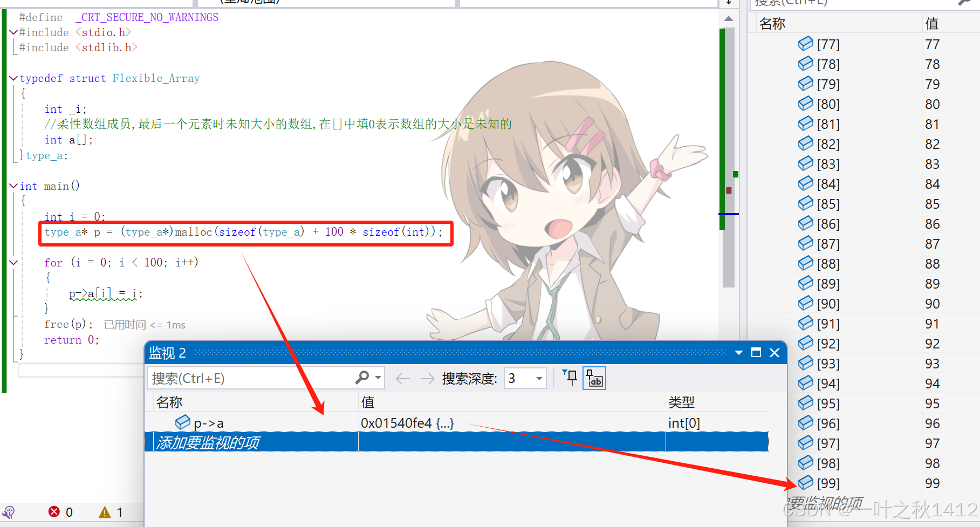Click the variable icon beside [81]
Viewport: 980px width, 527px height.
[806, 123]
